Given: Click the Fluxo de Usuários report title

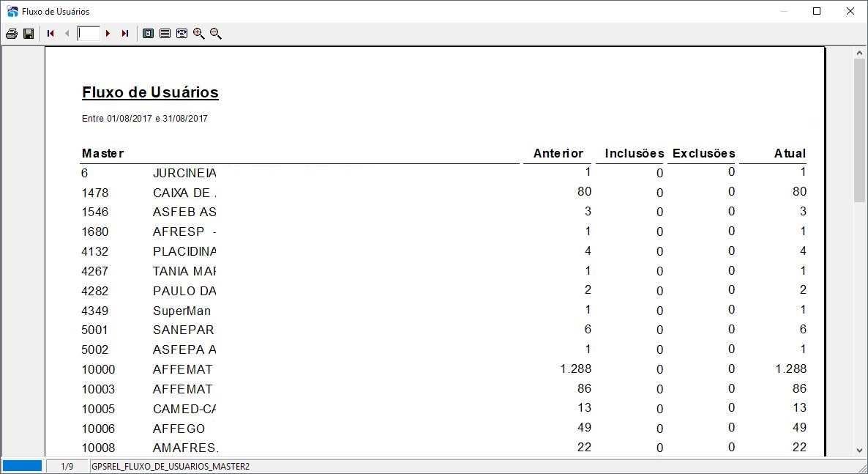Looking at the screenshot, I should tap(151, 92).
